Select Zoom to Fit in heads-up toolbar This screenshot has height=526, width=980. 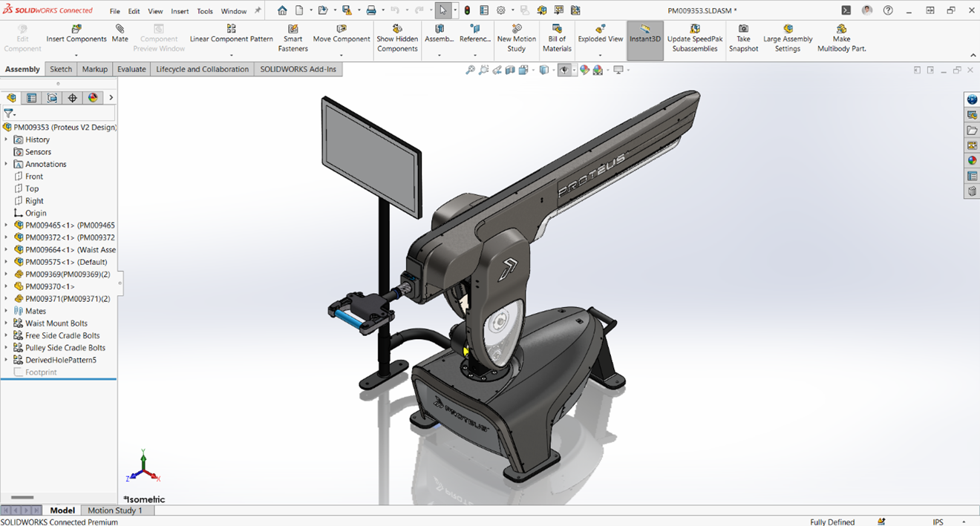click(x=468, y=70)
